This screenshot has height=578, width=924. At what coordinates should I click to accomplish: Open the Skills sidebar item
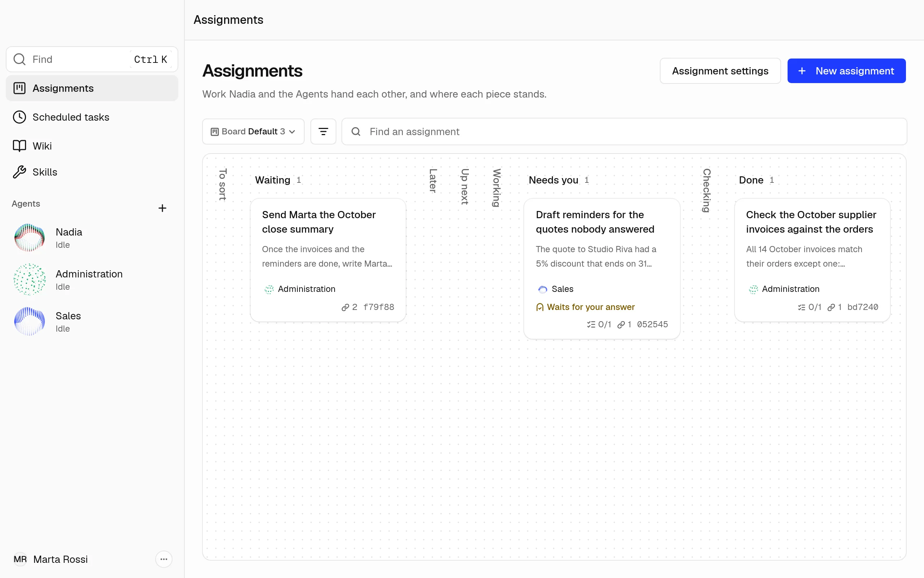click(92, 172)
